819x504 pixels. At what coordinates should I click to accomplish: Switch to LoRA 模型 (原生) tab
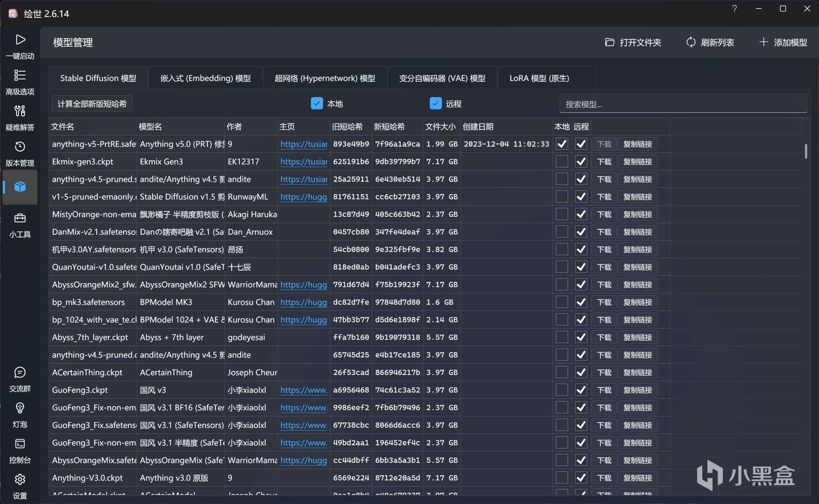pyautogui.click(x=539, y=78)
